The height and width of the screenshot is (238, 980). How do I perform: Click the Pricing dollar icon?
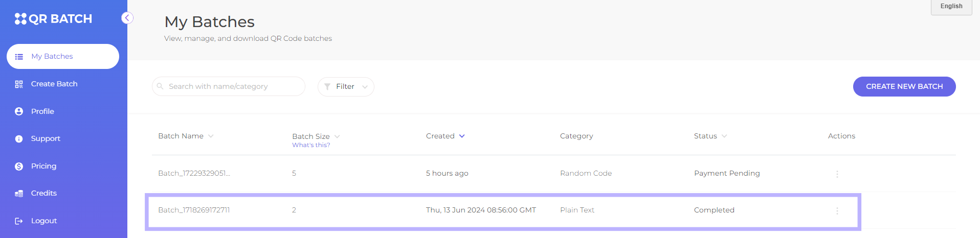19,166
